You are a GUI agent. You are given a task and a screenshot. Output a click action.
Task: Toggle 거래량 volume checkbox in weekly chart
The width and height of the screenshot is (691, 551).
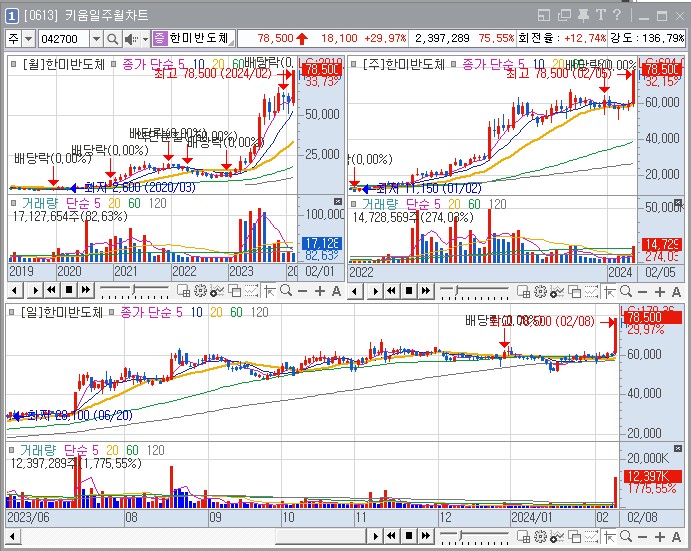click(353, 204)
